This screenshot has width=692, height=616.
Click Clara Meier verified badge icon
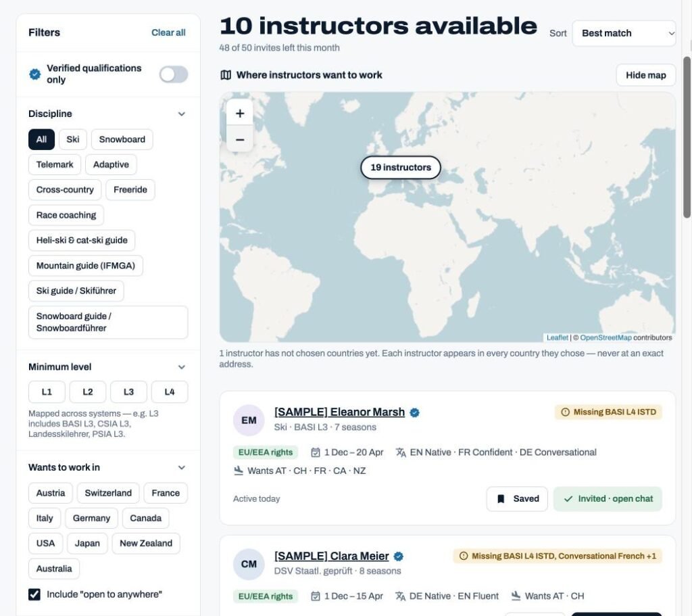coord(399,556)
